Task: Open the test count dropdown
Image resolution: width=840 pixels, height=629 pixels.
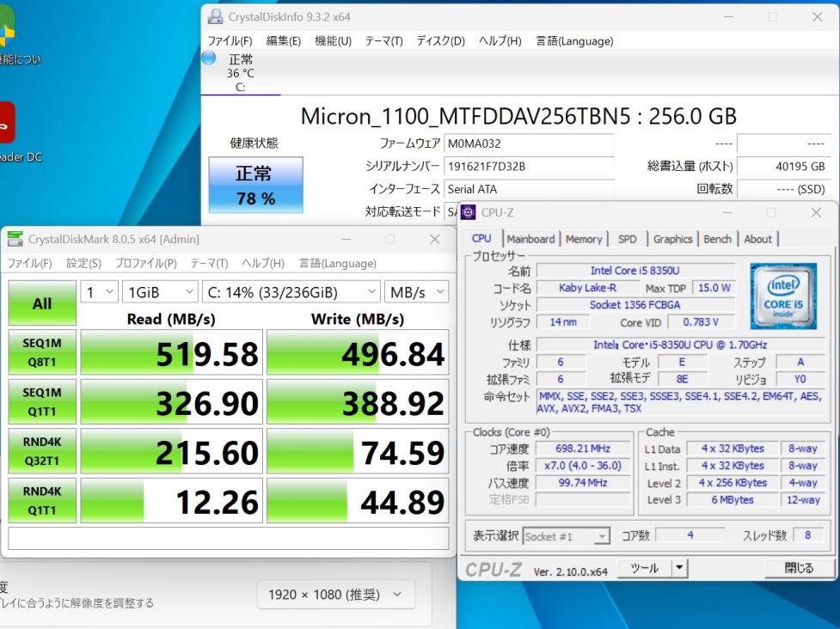Action: tap(99, 292)
